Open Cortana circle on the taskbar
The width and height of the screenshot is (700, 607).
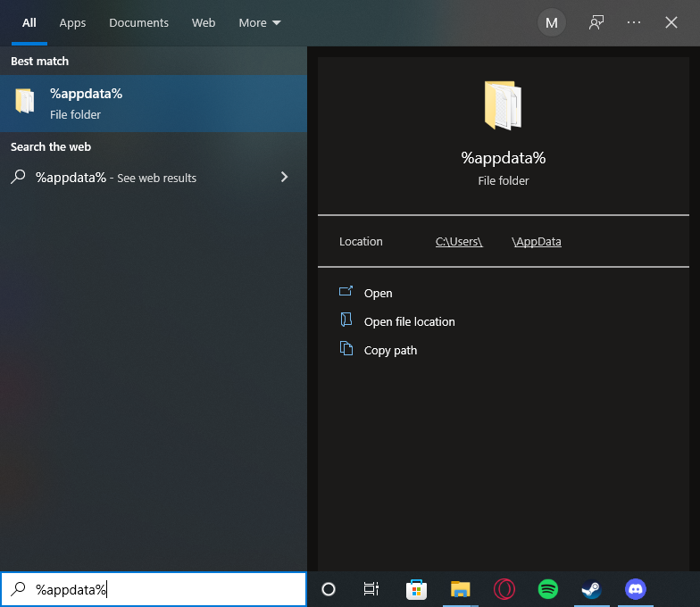click(329, 589)
